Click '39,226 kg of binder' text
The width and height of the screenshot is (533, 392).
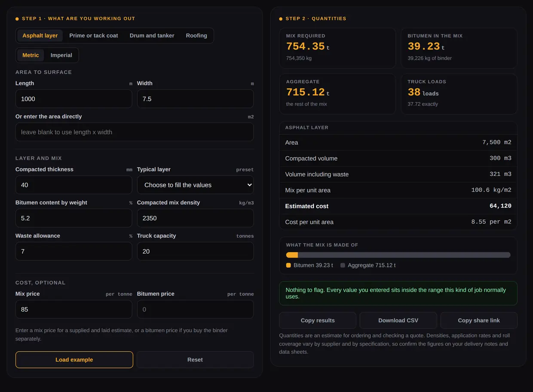(429, 58)
